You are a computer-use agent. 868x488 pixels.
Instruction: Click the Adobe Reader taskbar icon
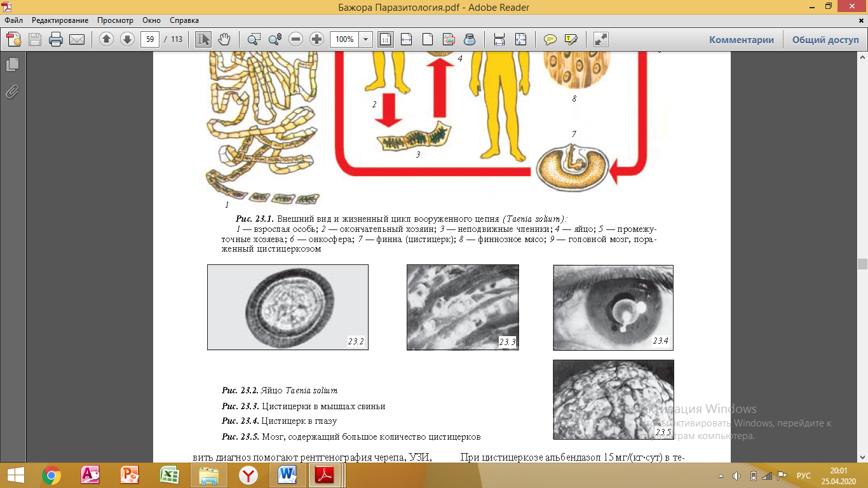(326, 475)
